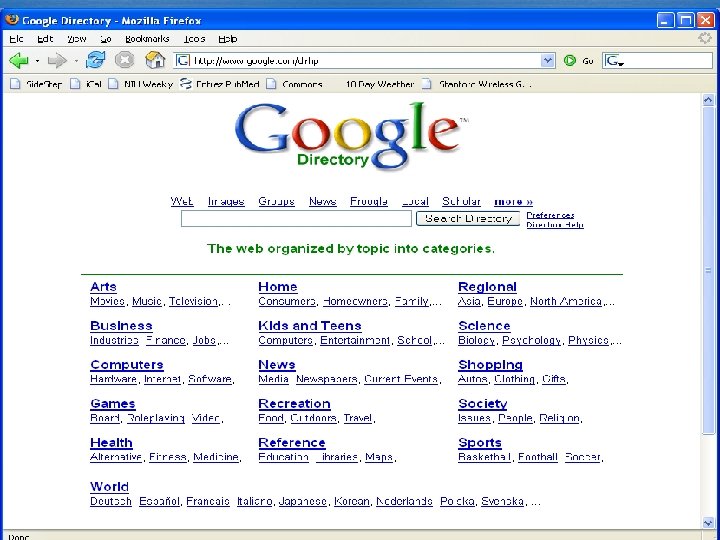
Task: Open the Arts category
Action: tap(103, 287)
